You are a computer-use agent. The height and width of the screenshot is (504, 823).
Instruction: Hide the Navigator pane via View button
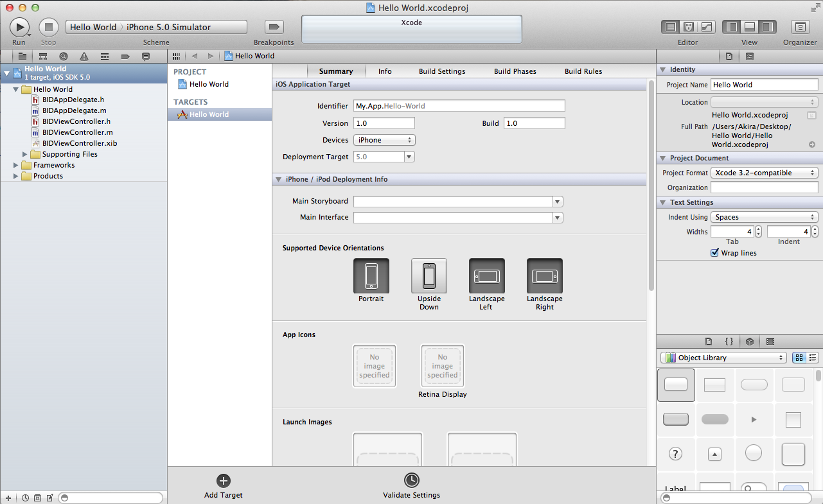[x=731, y=27]
